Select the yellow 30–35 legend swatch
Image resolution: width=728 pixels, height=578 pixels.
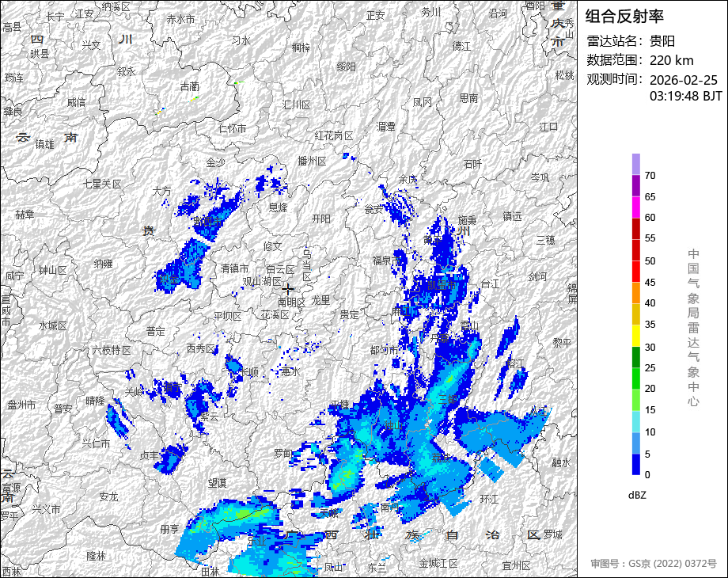[x=636, y=336]
